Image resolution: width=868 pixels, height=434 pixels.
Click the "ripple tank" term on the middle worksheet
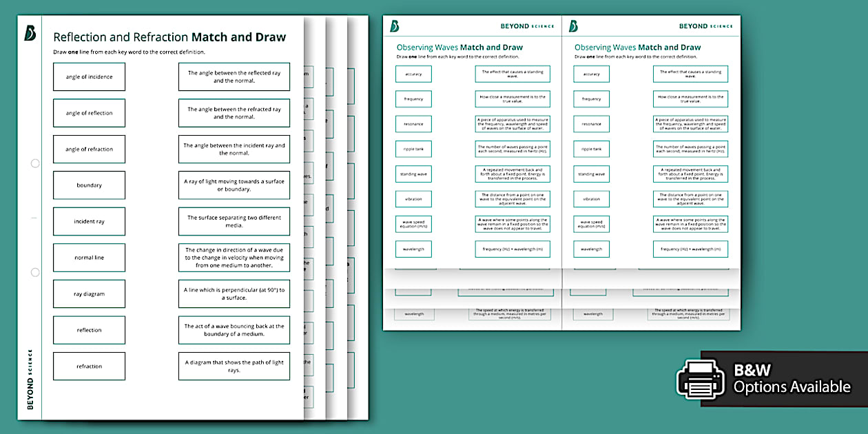413,149
